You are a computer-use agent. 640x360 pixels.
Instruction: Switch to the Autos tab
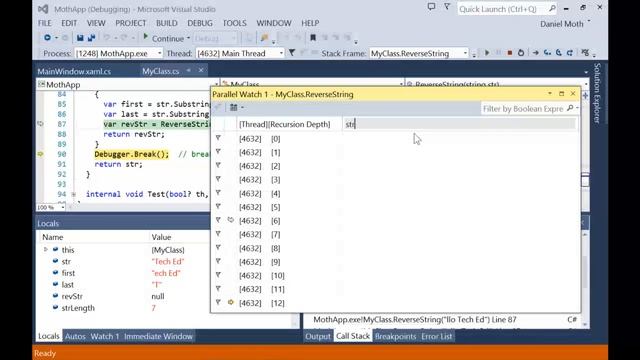(x=75, y=336)
